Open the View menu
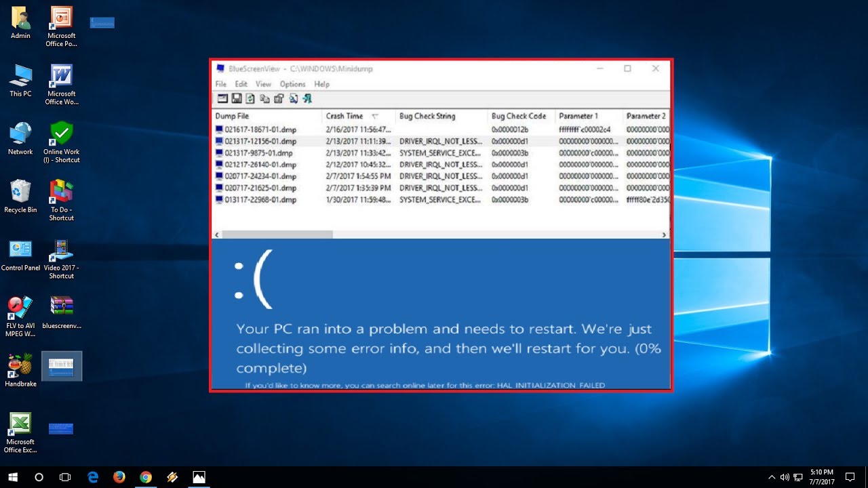 (x=263, y=84)
